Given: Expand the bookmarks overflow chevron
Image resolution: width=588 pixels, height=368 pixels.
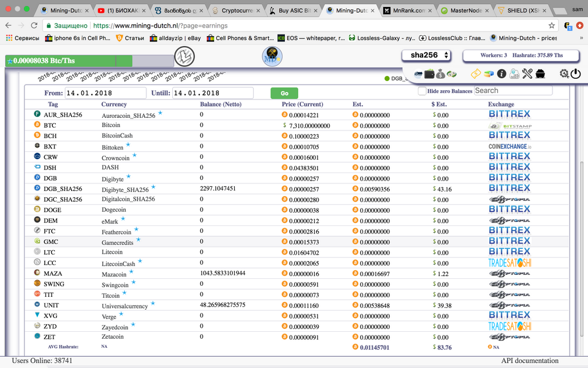Looking at the screenshot, I should click(x=581, y=38).
